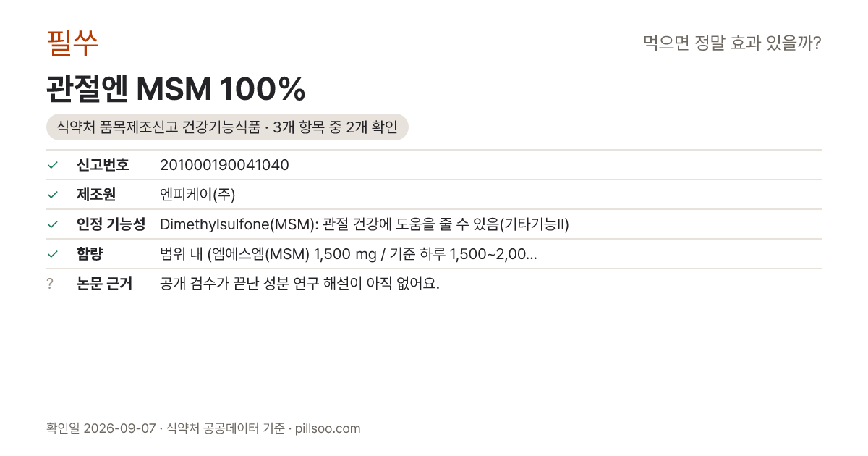Click the checkmark icon beside 인정 기능성
Screen dimensions: 868x456
point(52,224)
